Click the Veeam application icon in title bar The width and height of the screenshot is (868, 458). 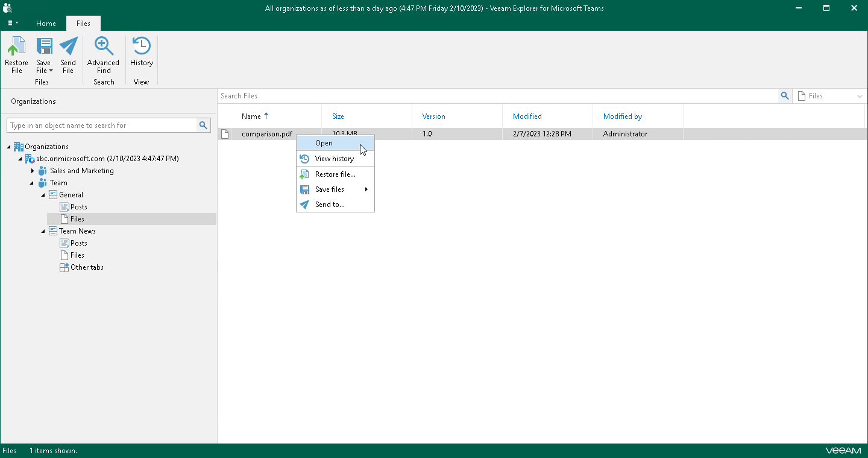[x=8, y=8]
